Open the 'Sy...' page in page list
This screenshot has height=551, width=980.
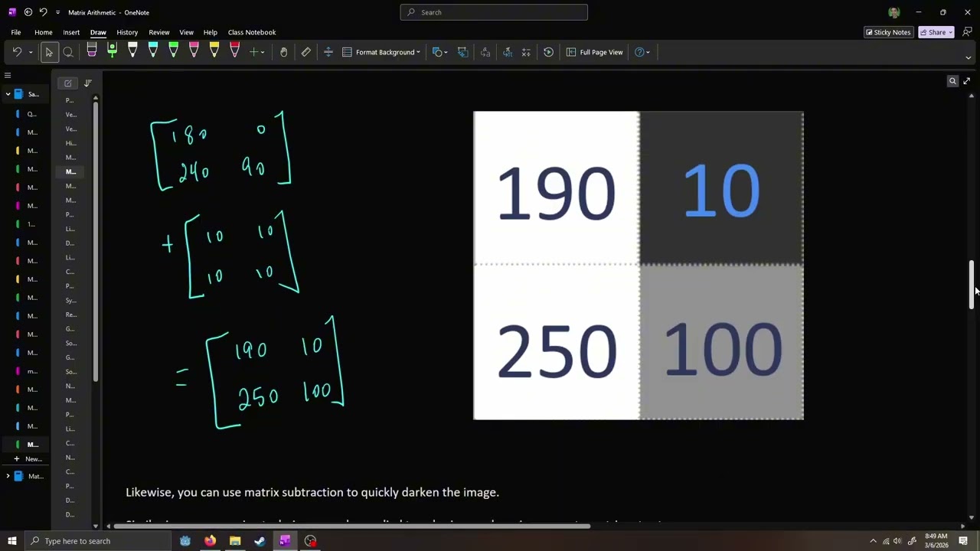click(x=70, y=301)
